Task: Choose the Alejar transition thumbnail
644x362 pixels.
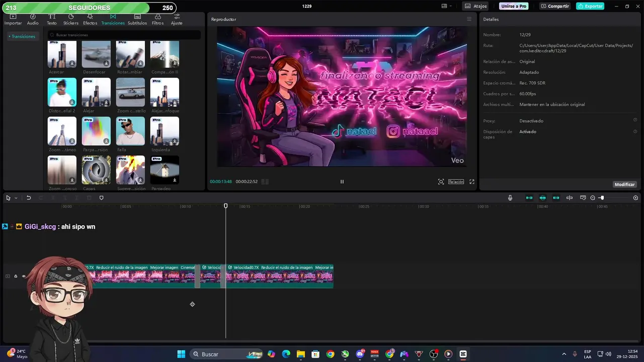Action: coord(96,92)
